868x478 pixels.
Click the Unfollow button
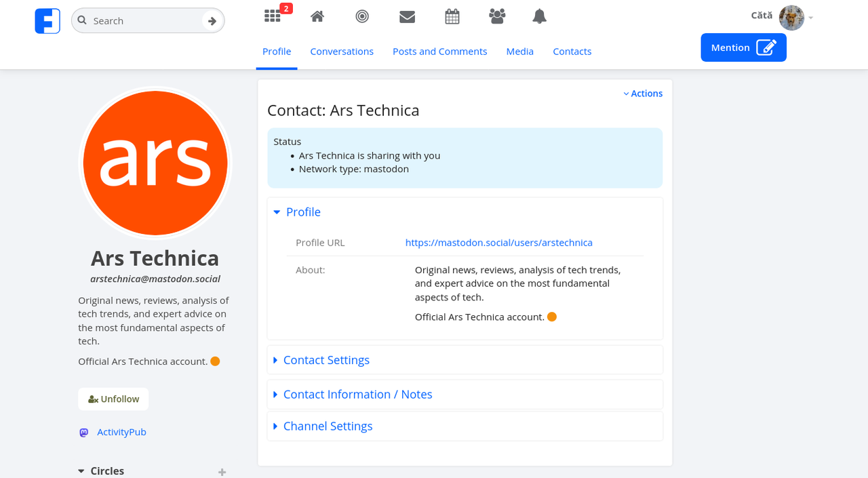point(113,399)
